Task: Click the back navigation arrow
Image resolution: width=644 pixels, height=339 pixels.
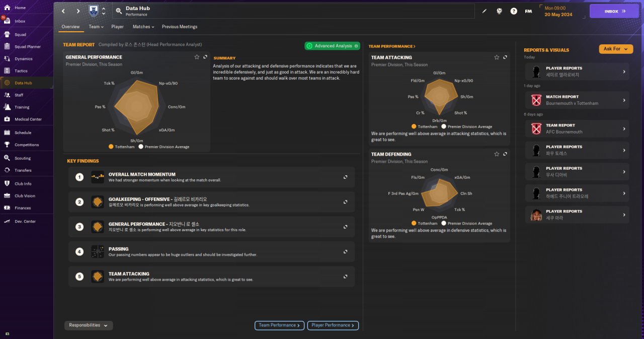Action: (63, 11)
